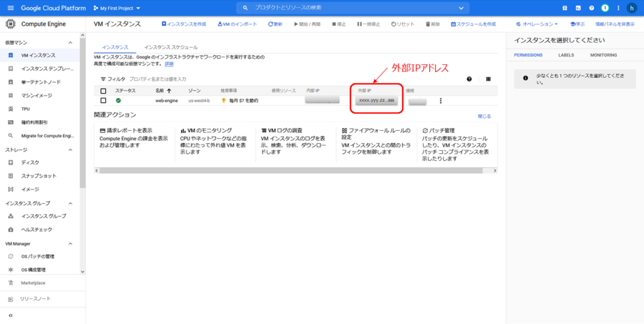Screen dimensions: 644x324
Task: Open the LABELS tab in info panel
Action: (566, 55)
